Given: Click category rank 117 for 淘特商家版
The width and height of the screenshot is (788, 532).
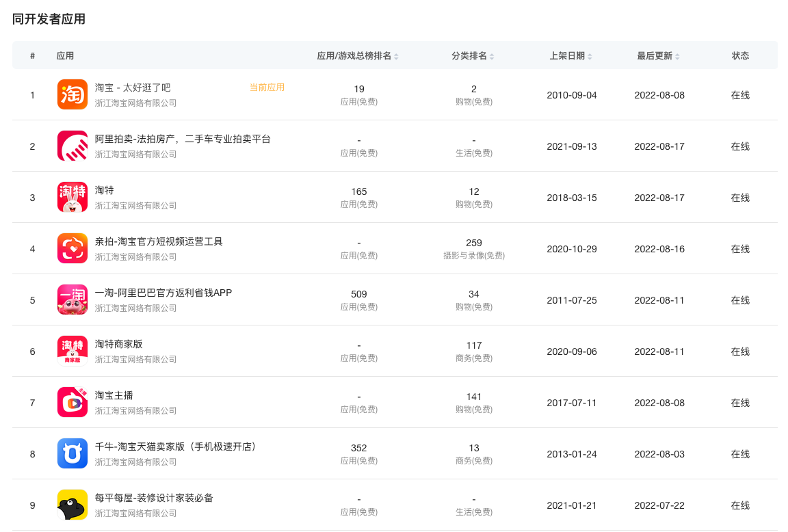Looking at the screenshot, I should [x=474, y=345].
